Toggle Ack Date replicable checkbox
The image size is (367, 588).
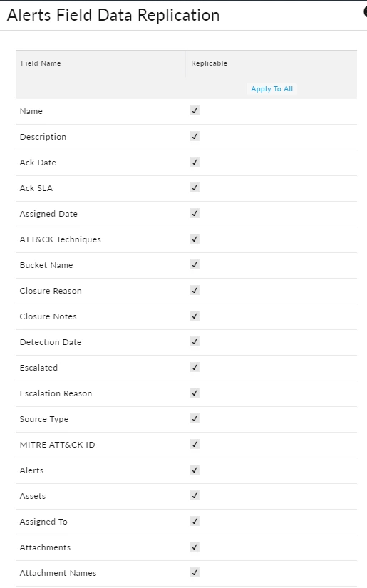(x=195, y=162)
